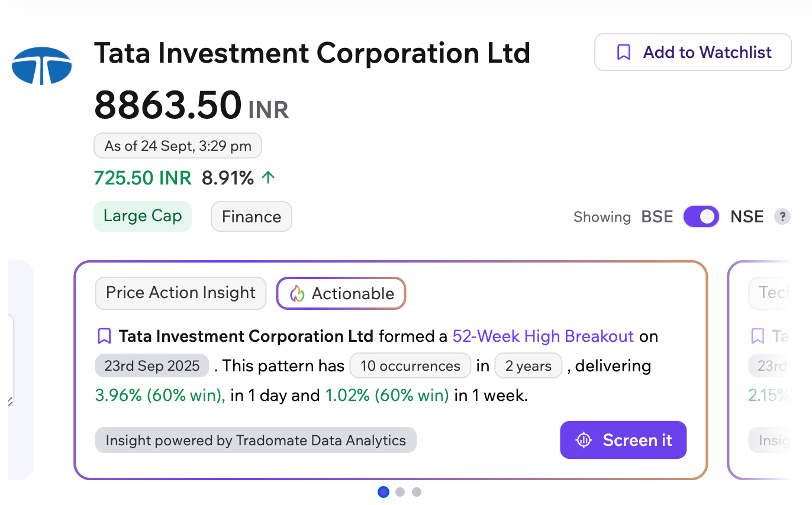Click the Tata company logo
The image size is (812, 505).
[41, 65]
